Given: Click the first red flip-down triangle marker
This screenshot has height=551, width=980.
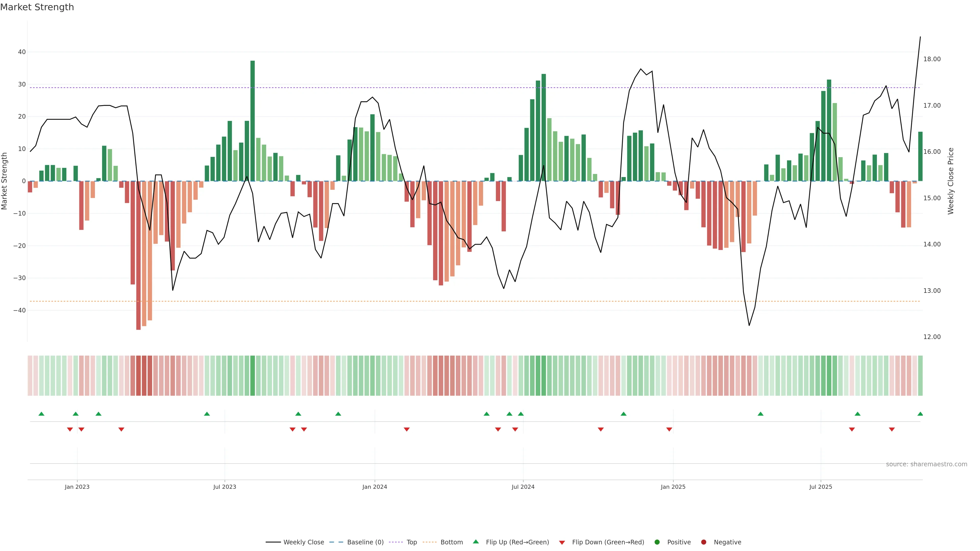Looking at the screenshot, I should [70, 429].
